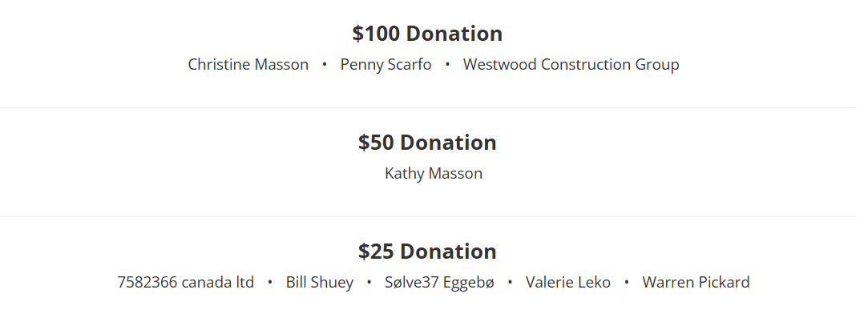The height and width of the screenshot is (322, 868).
Task: Click bullet separator before Warren Pickard
Action: click(626, 282)
